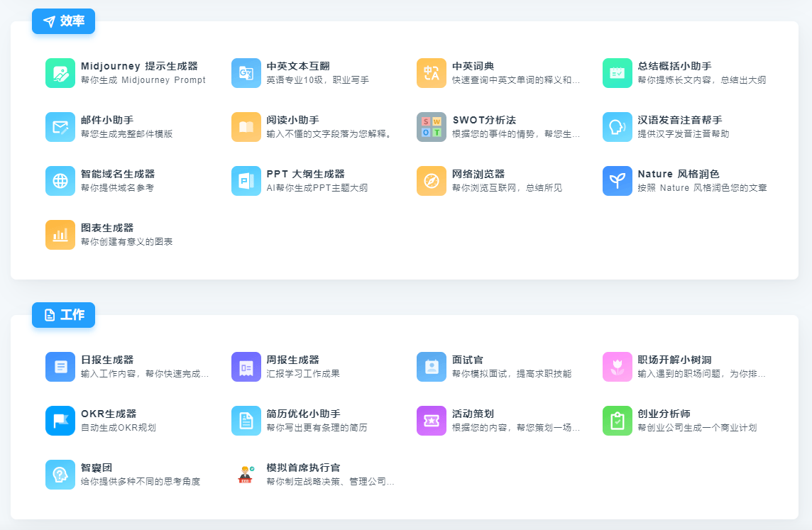Click the 中英词典 dictionary icon
The height and width of the screenshot is (530, 812).
(432, 73)
